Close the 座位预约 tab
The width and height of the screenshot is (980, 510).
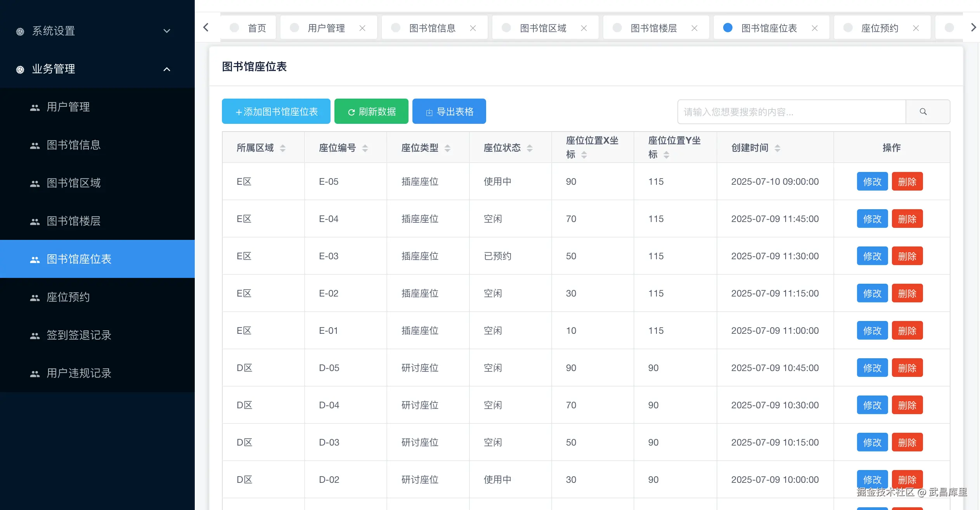[x=916, y=28]
